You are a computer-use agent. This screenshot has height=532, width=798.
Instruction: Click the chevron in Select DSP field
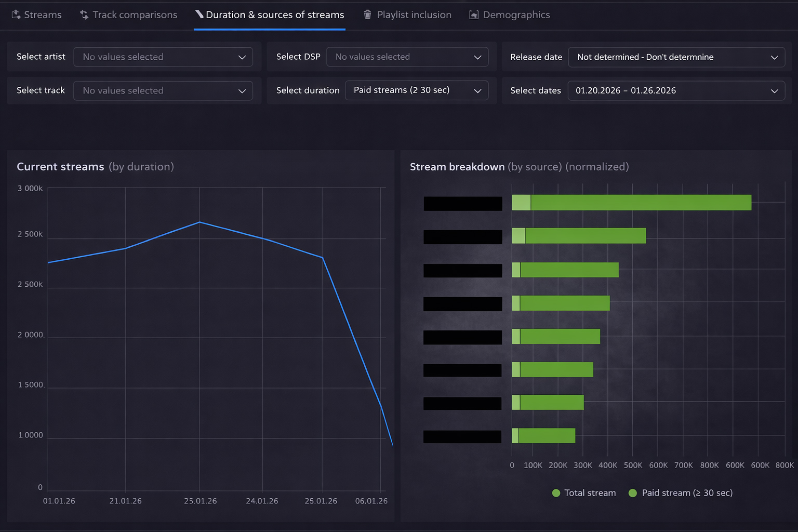pos(477,57)
